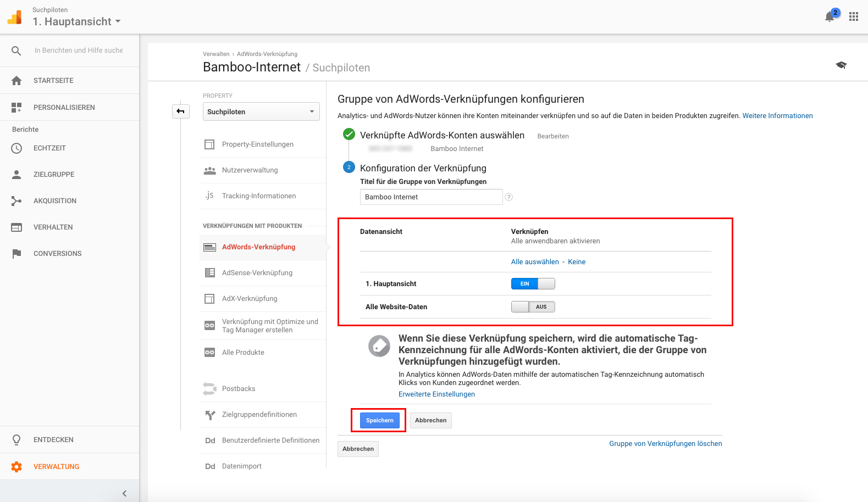The height and width of the screenshot is (502, 868).
Task: Open the notifications bell icon
Action: tap(830, 17)
